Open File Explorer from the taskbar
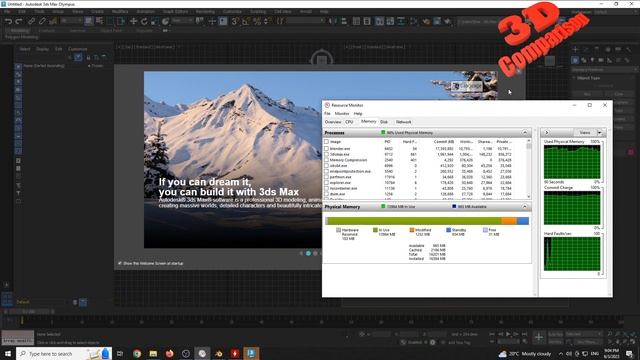640x360 pixels. click(153, 353)
